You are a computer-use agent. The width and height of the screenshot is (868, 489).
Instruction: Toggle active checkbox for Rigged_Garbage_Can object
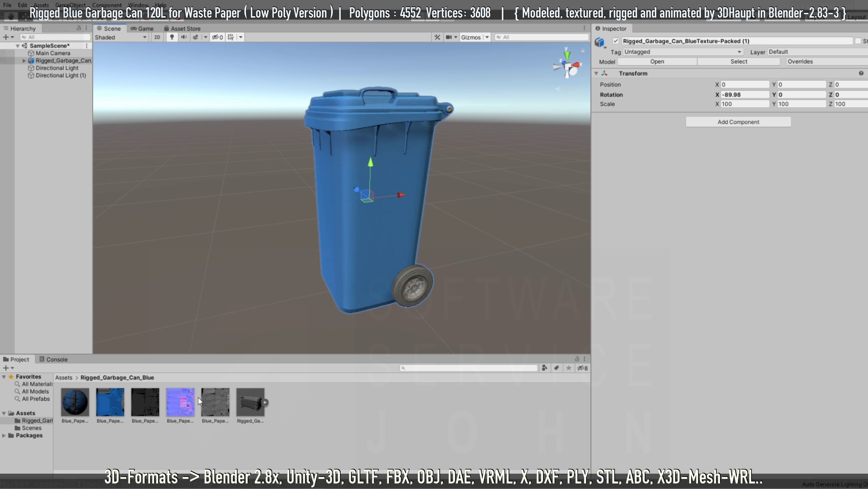coord(616,41)
